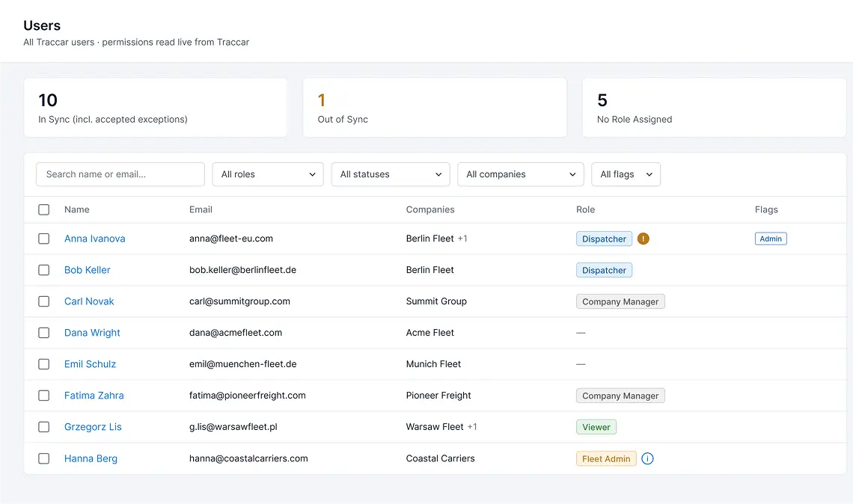The width and height of the screenshot is (853, 504).
Task: Click the email hanna@coastalcarriers.com
Action: (x=248, y=458)
